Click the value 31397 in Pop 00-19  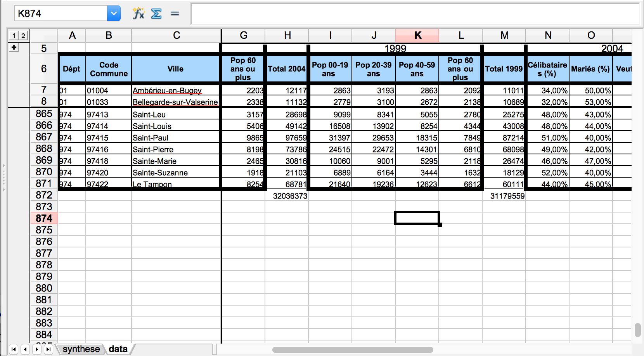click(331, 138)
